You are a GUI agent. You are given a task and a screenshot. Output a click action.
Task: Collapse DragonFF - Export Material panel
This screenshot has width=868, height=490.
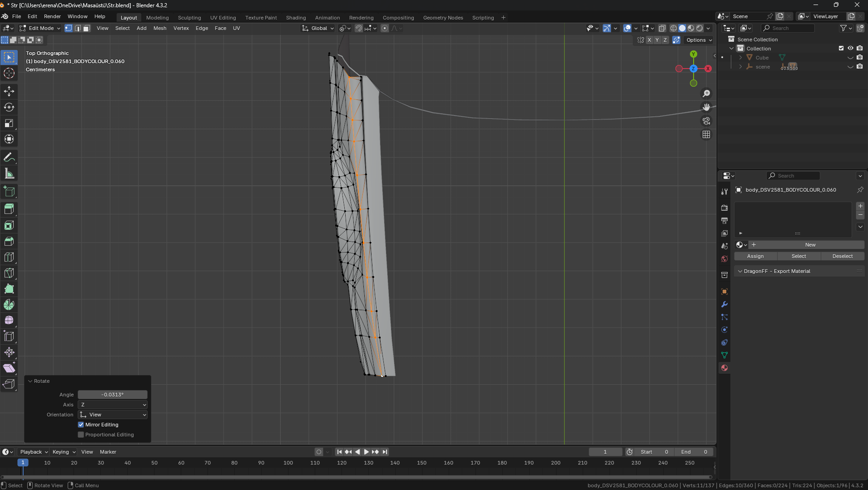tap(740, 271)
